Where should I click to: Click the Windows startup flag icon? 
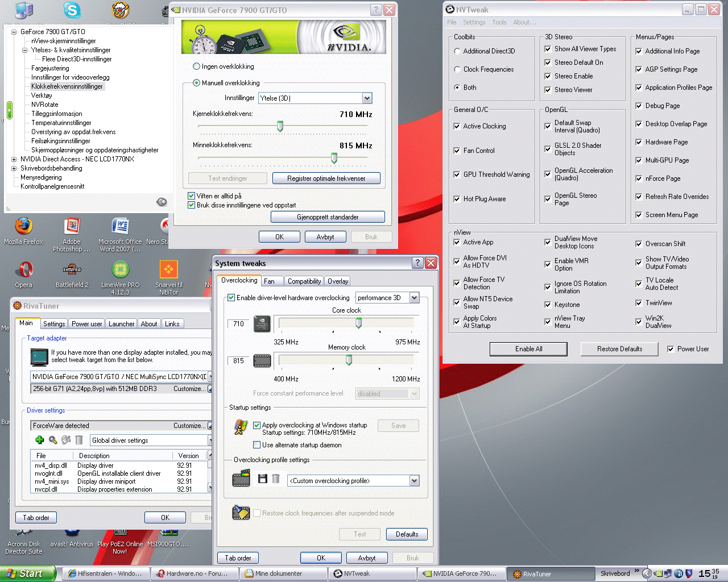[x=241, y=427]
